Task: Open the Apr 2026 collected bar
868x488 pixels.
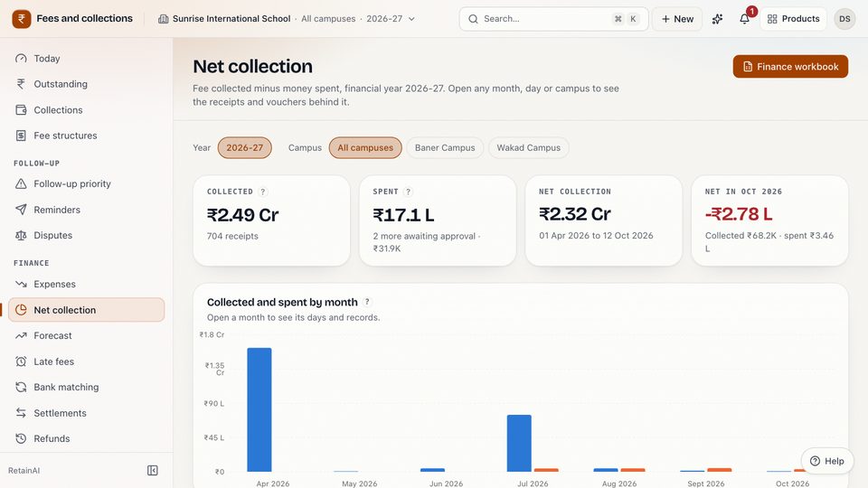Action: (x=259, y=409)
